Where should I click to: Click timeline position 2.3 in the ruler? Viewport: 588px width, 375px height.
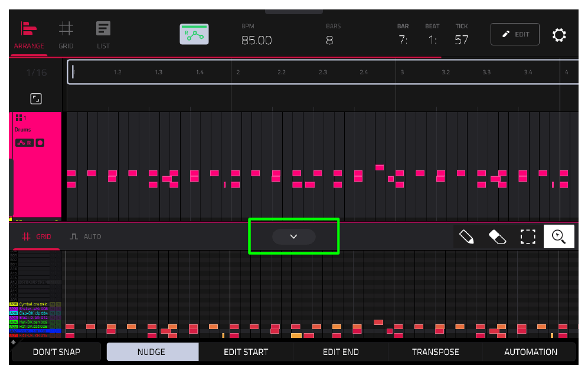323,72
